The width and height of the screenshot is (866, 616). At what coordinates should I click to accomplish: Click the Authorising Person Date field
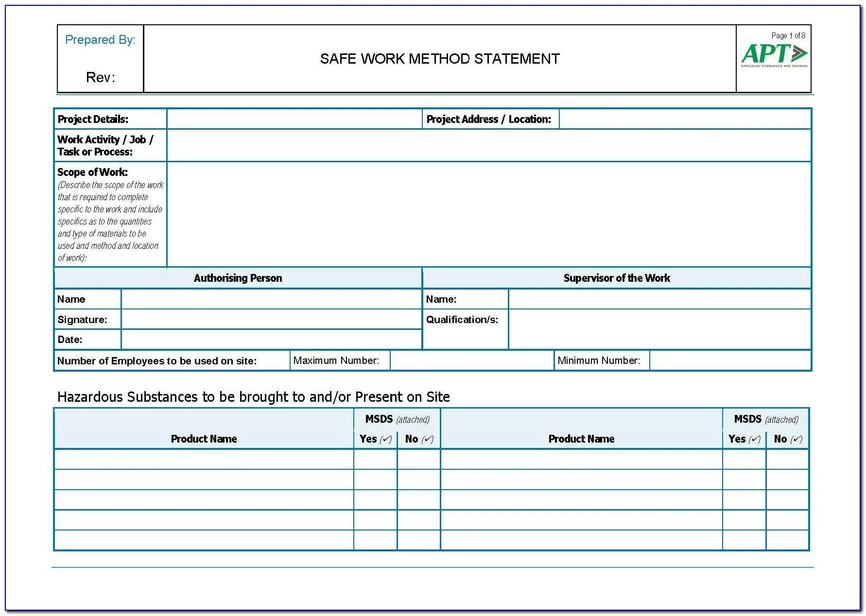(x=271, y=340)
